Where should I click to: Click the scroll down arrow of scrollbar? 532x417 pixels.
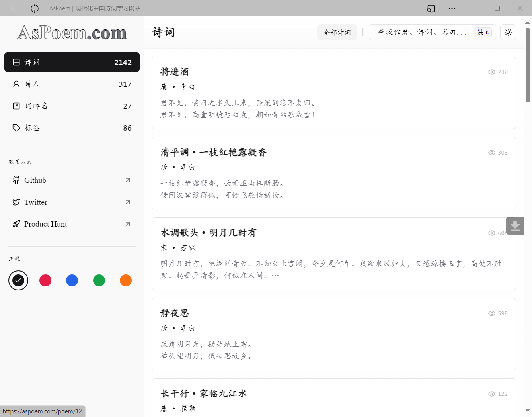(528, 410)
